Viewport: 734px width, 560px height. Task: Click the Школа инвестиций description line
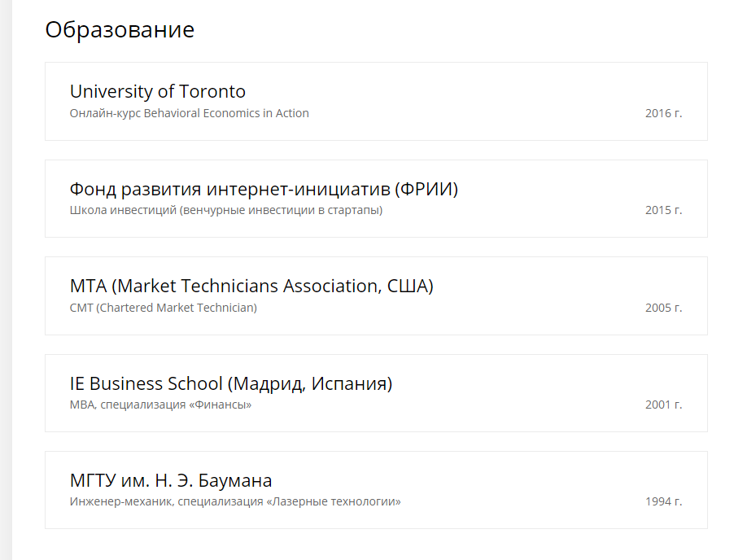pos(226,210)
